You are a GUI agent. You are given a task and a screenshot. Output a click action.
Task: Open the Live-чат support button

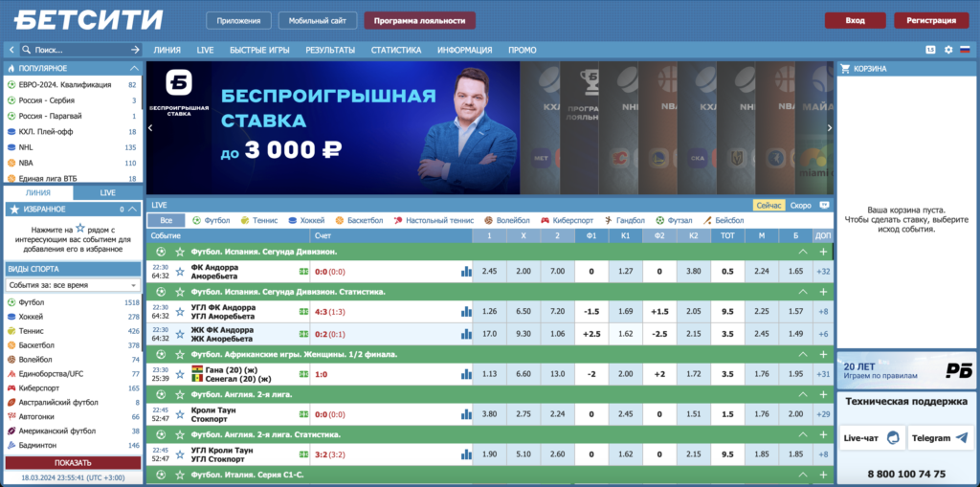[873, 438]
